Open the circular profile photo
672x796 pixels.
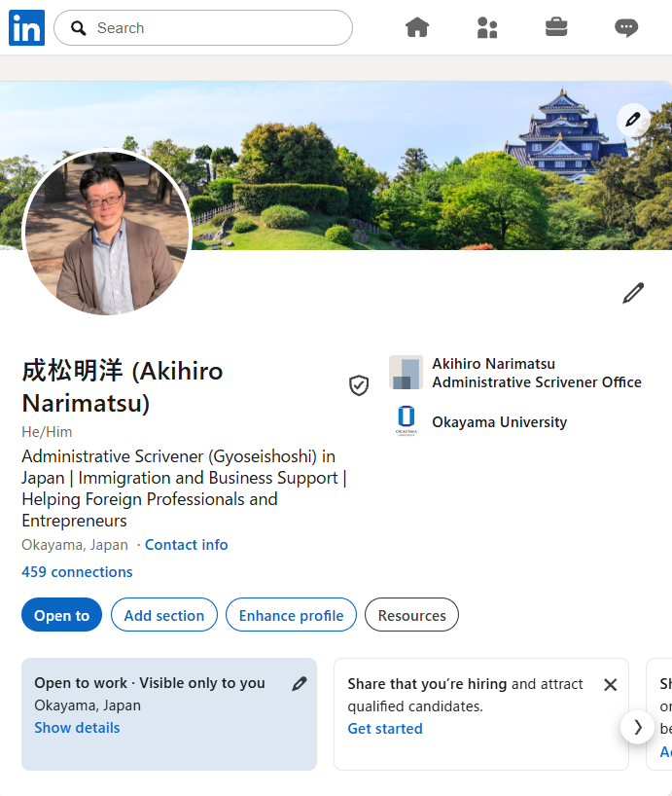point(106,233)
